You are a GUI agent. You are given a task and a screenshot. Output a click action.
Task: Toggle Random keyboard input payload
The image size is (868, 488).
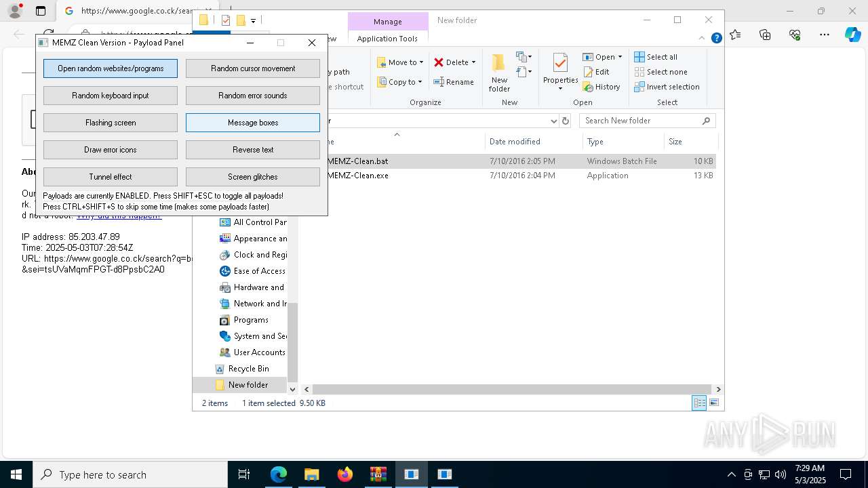tap(111, 96)
